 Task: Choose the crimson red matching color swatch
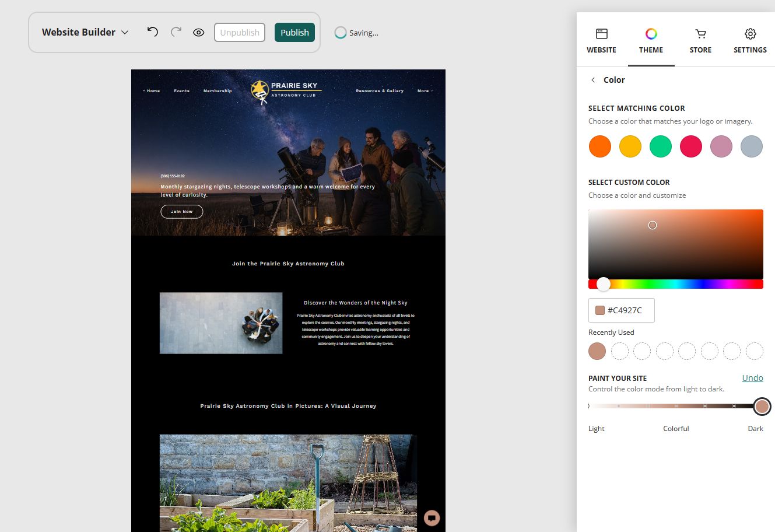point(691,146)
